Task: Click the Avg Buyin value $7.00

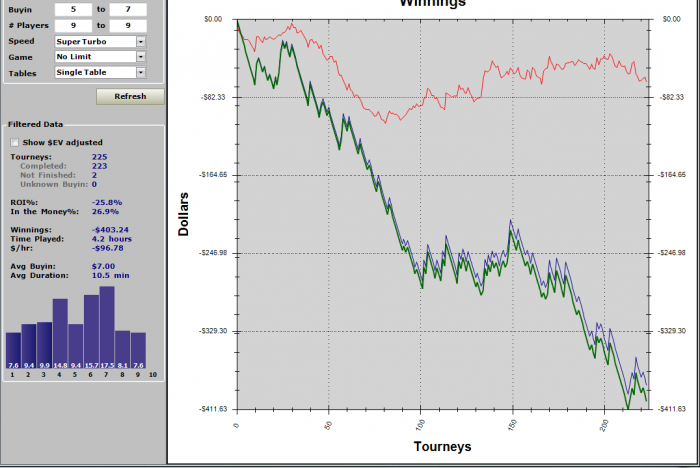Action: (x=104, y=267)
